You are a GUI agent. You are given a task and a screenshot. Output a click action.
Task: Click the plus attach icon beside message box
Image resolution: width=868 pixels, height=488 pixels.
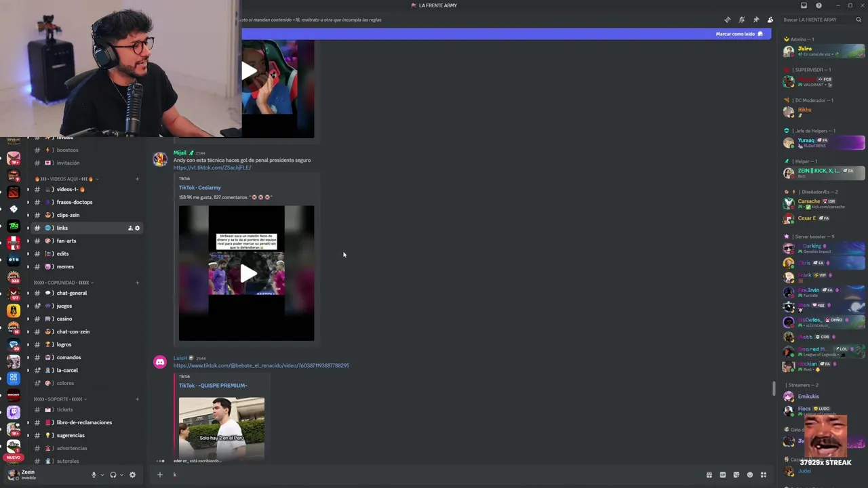coord(160,474)
